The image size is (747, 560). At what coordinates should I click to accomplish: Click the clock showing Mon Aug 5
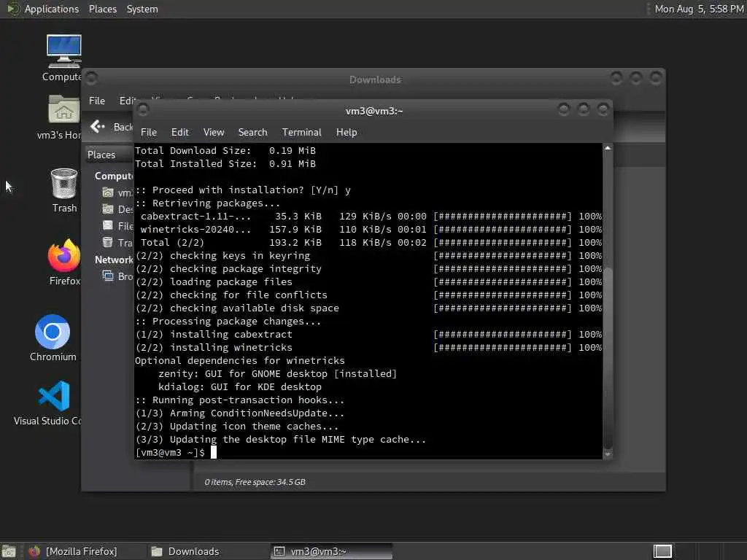pyautogui.click(x=699, y=9)
